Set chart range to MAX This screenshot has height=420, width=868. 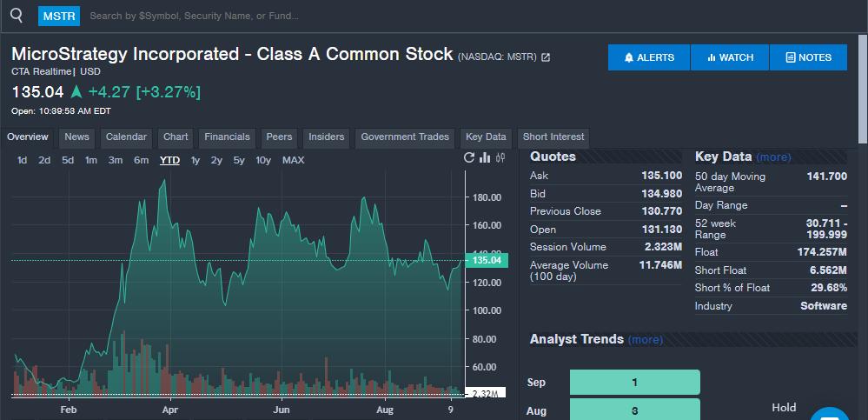(293, 160)
